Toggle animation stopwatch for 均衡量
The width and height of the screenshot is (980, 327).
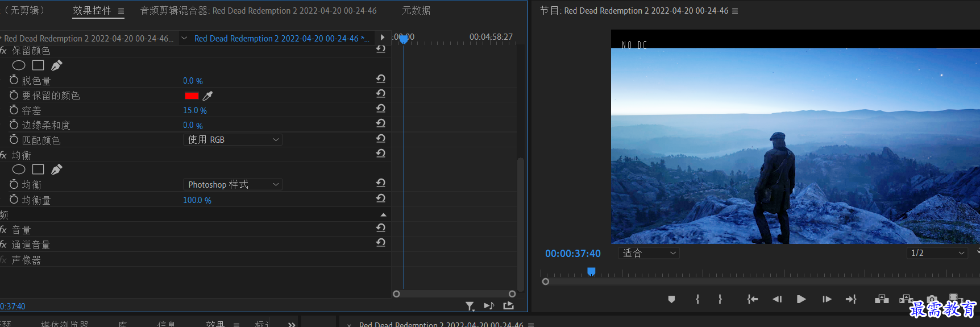[x=14, y=200]
